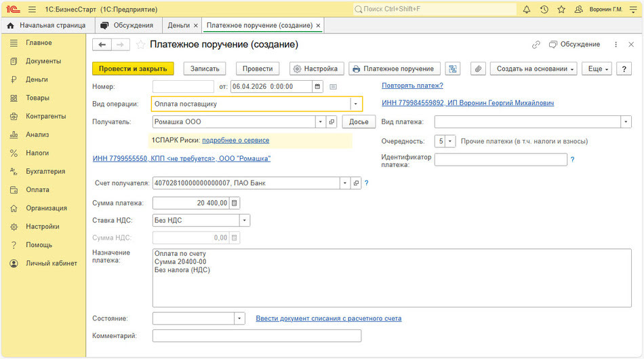The height and width of the screenshot is (359, 644).
Task: Close the Деньги tab
Action: 195,26
